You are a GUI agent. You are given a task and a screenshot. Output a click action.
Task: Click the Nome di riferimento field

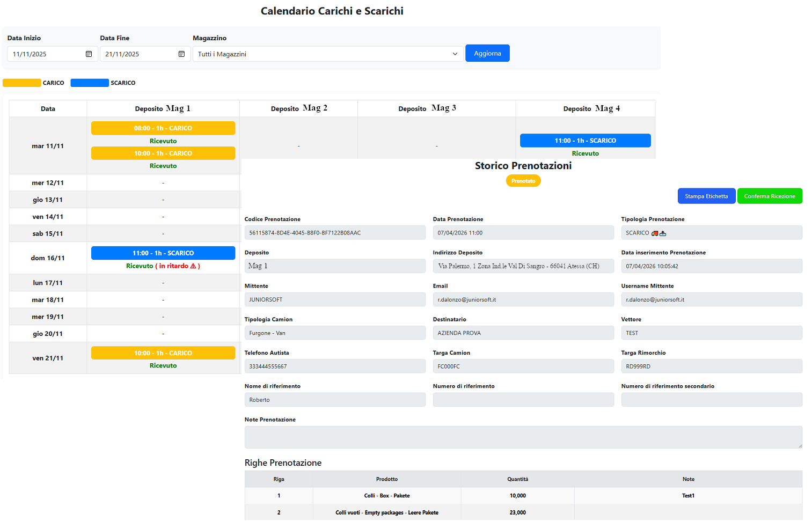click(335, 400)
